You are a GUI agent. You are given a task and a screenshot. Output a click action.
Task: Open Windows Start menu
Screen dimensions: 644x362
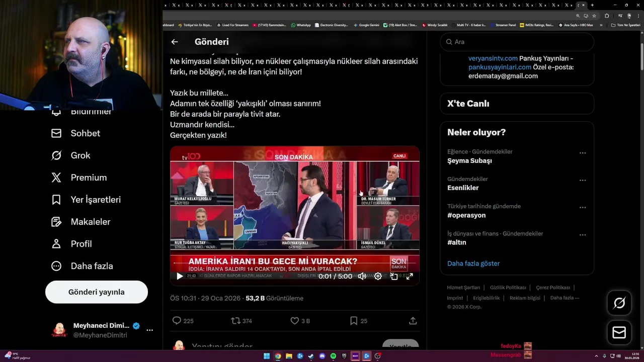click(267, 356)
